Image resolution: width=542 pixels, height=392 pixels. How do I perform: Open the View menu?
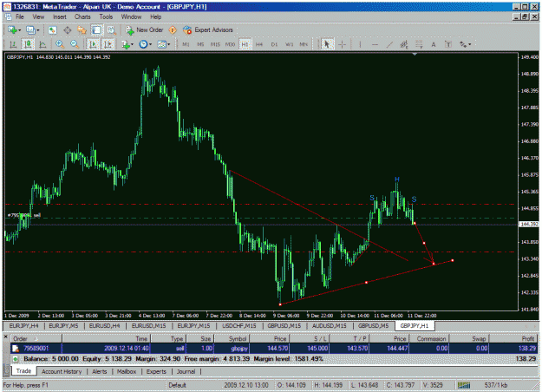tap(38, 16)
